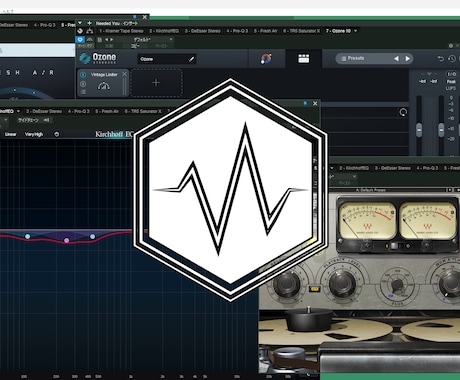Adjust the left Ozone output fader
Image resolution: width=460 pixels, height=380 pixels.
(x=419, y=129)
